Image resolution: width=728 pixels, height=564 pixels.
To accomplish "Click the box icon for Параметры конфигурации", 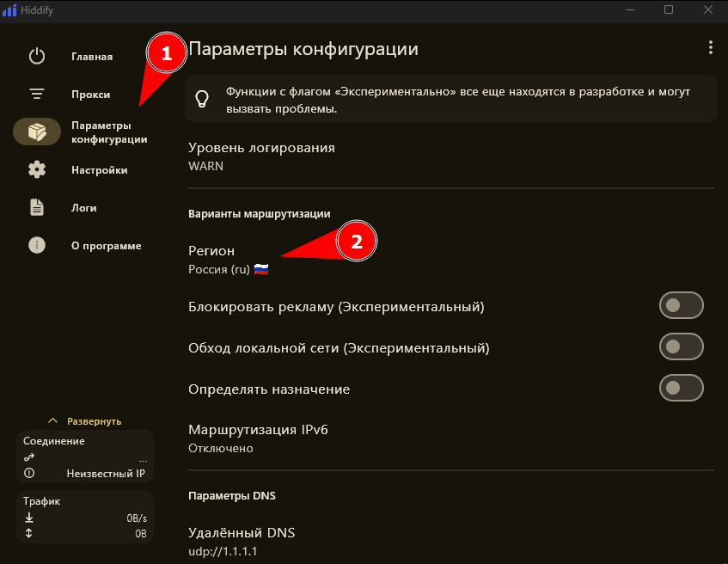I will click(x=36, y=132).
